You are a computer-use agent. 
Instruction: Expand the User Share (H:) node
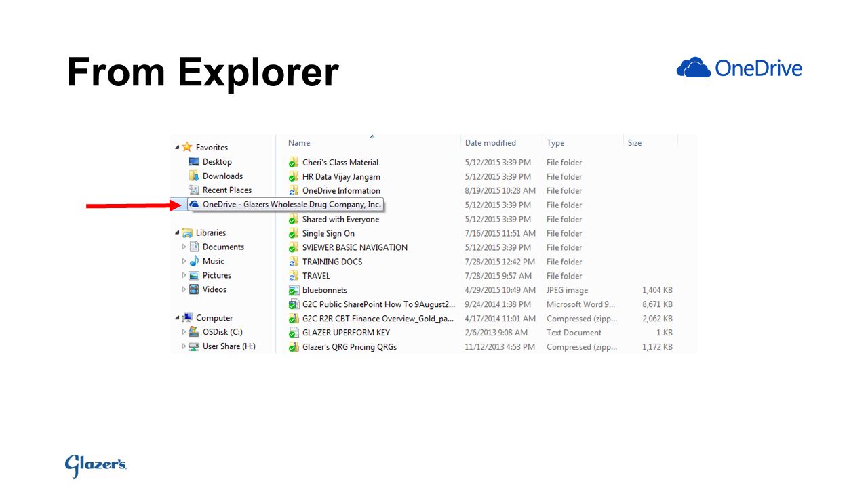click(x=184, y=346)
